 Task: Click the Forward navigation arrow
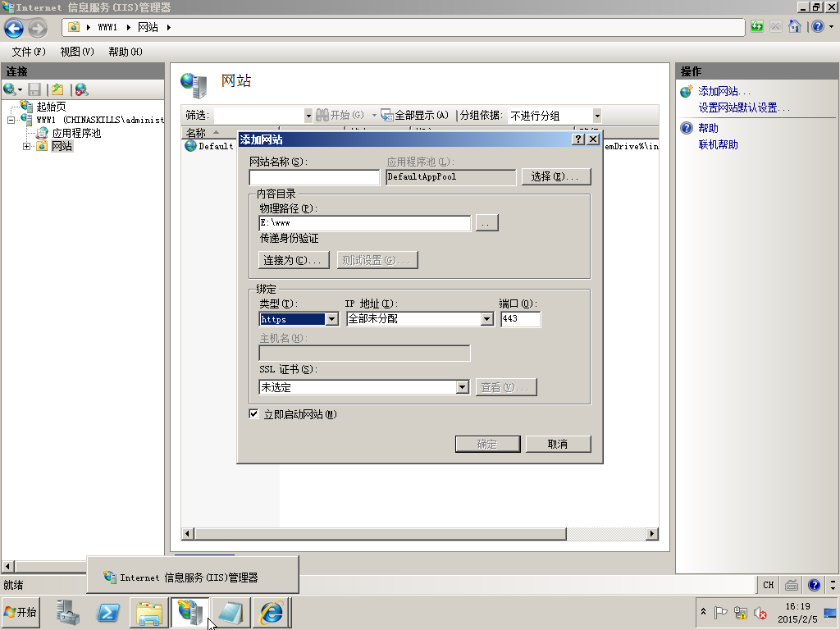[38, 28]
